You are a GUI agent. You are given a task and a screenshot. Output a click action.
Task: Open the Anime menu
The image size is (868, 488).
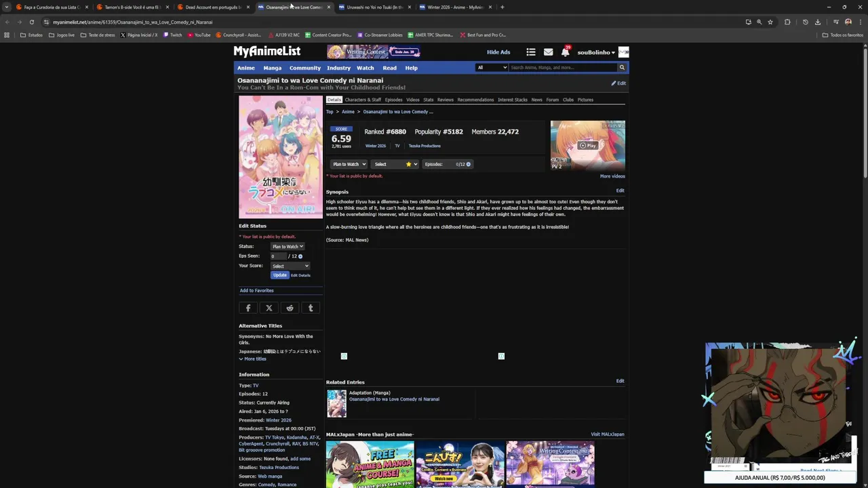click(246, 68)
